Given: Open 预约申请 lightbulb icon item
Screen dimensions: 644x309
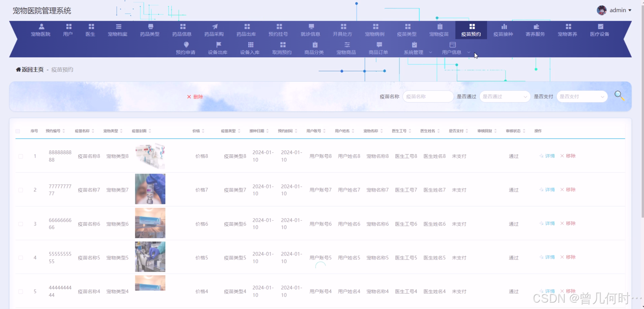Looking at the screenshot, I should (186, 48).
